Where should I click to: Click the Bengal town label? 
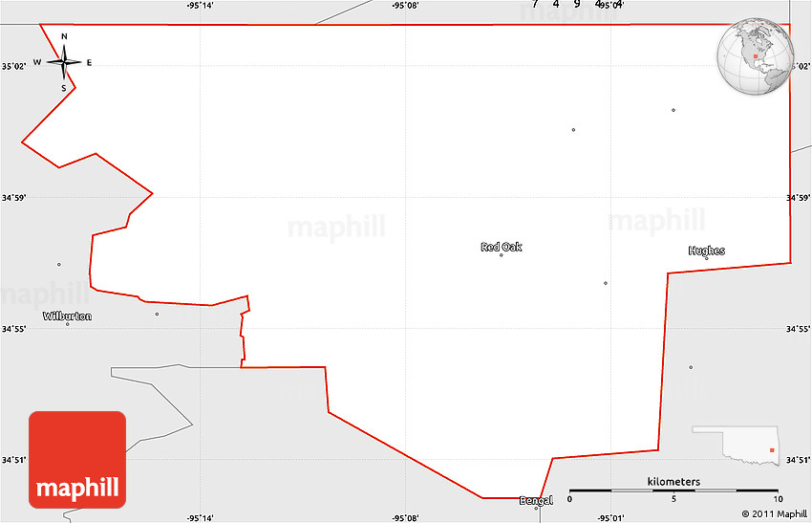535,500
